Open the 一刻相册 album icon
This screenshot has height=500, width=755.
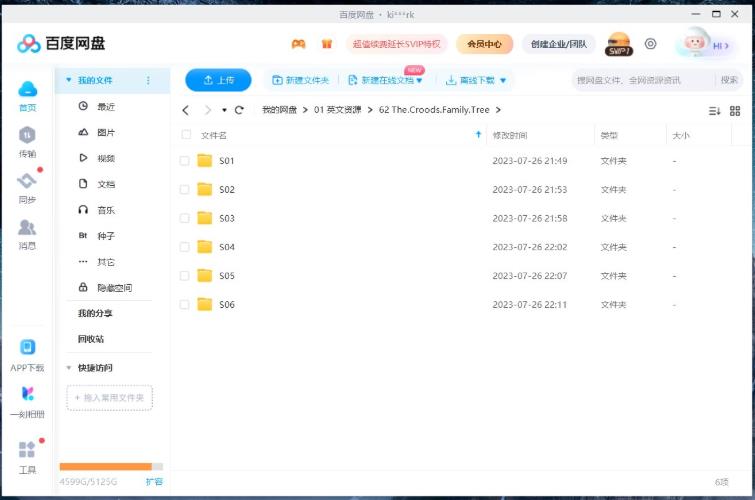27,394
